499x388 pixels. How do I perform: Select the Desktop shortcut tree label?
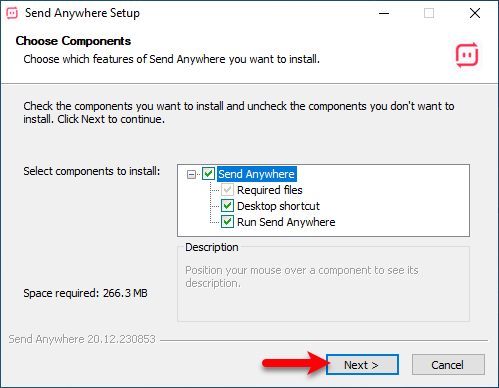[278, 206]
